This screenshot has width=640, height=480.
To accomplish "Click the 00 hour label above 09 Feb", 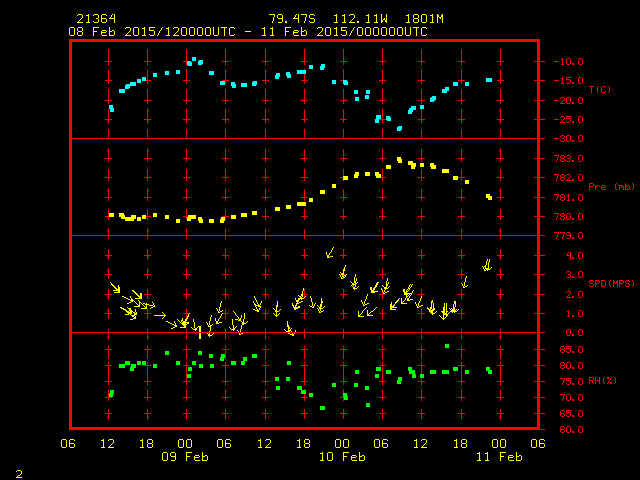I will tap(185, 444).
